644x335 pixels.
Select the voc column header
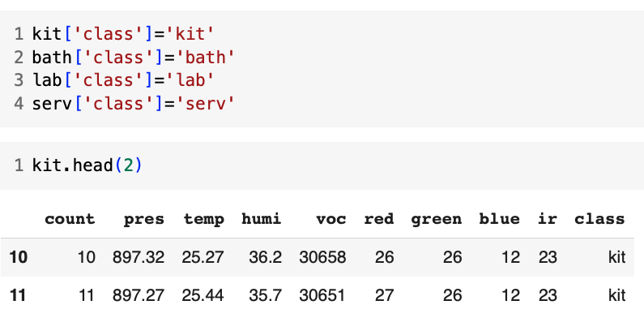331,219
